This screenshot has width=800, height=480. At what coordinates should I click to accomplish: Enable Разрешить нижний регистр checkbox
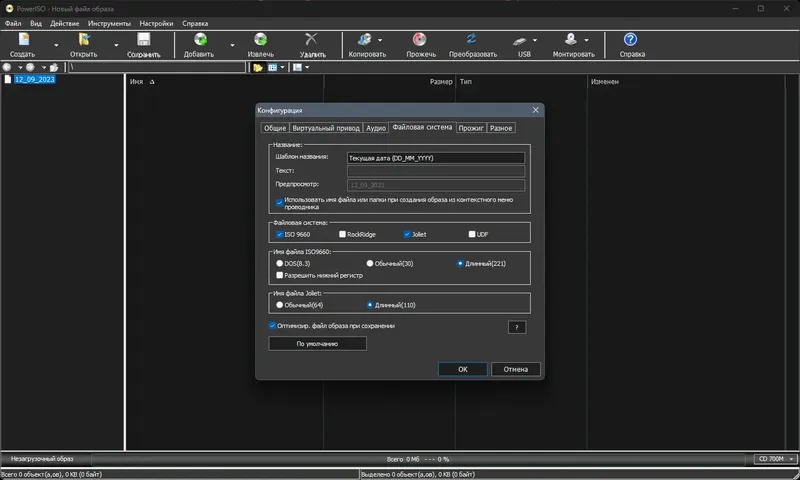pos(280,275)
